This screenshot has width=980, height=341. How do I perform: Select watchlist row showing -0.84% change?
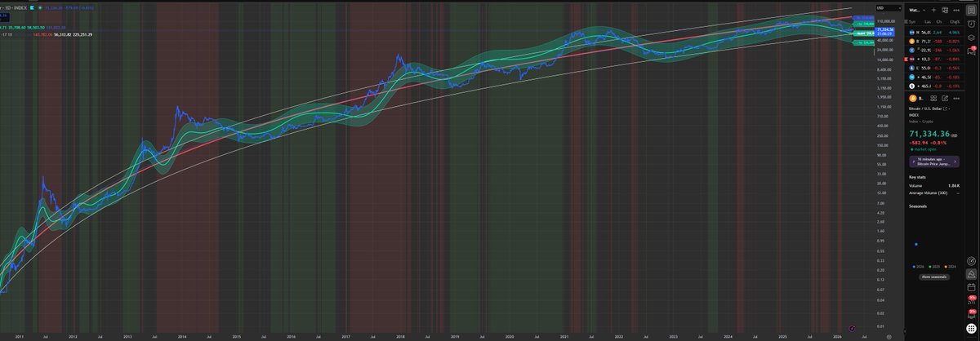[x=933, y=59]
